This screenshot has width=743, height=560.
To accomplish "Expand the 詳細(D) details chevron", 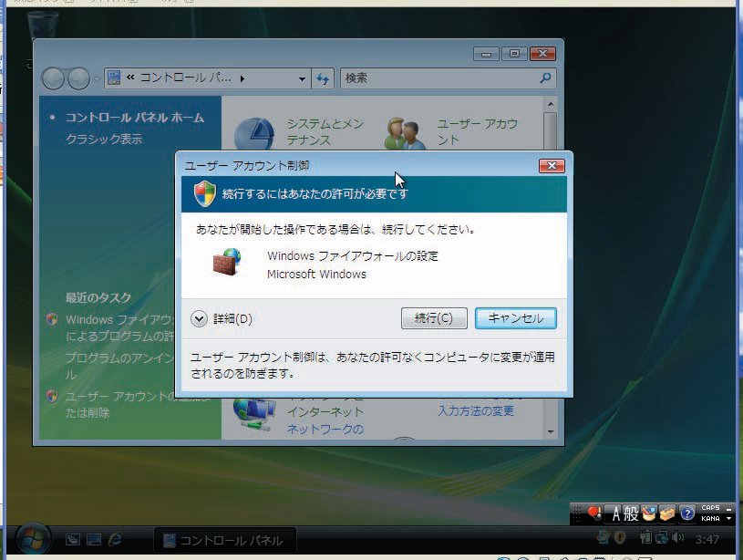I will [x=199, y=318].
